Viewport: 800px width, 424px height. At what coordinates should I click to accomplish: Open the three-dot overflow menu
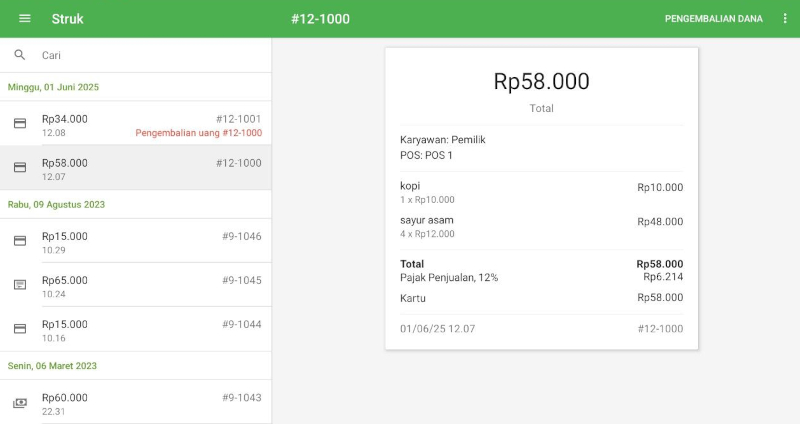click(785, 19)
